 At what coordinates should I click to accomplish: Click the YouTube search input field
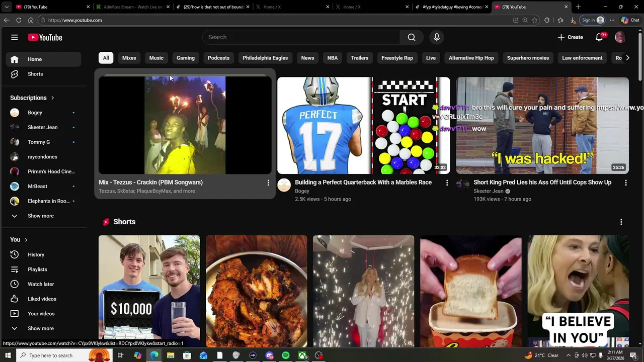[301, 37]
